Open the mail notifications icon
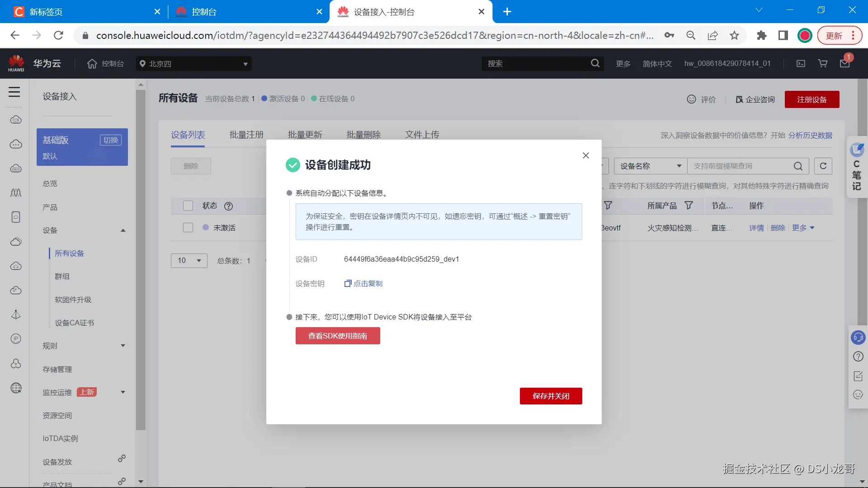The width and height of the screenshot is (868, 488). tap(844, 64)
